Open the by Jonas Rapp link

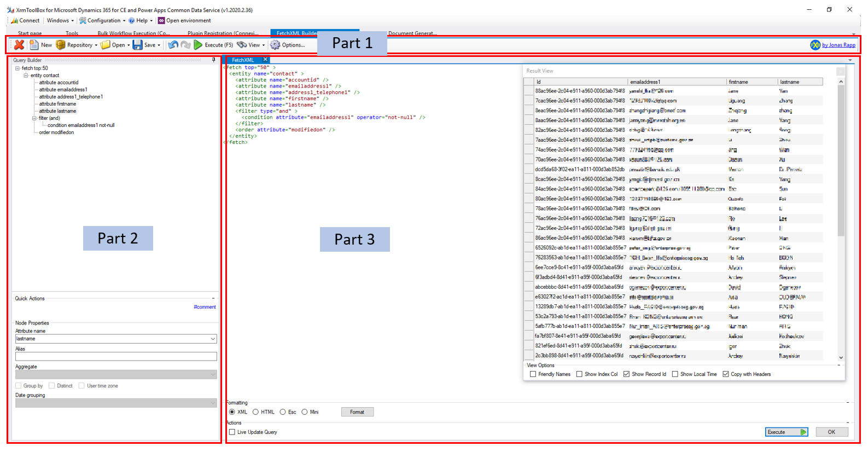point(838,45)
